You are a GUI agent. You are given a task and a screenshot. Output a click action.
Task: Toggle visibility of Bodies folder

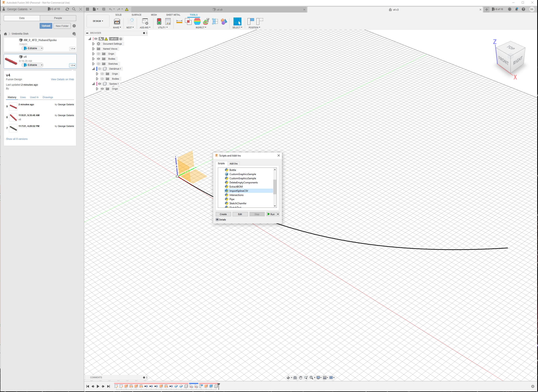click(x=99, y=59)
